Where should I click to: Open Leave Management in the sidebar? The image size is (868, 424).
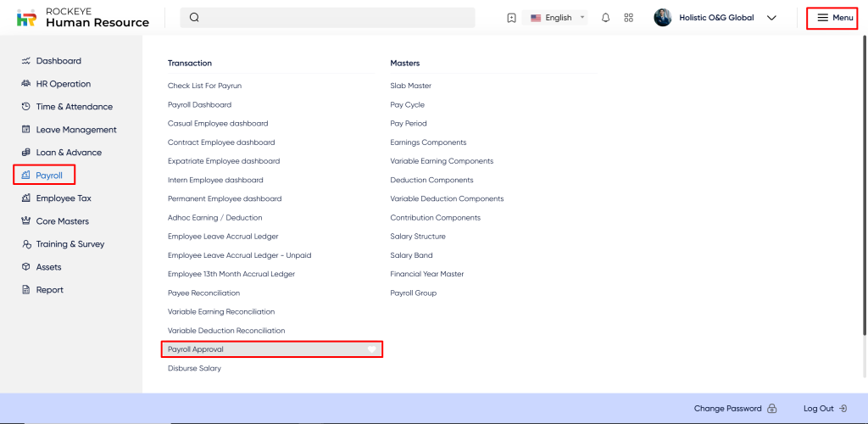[x=75, y=130]
